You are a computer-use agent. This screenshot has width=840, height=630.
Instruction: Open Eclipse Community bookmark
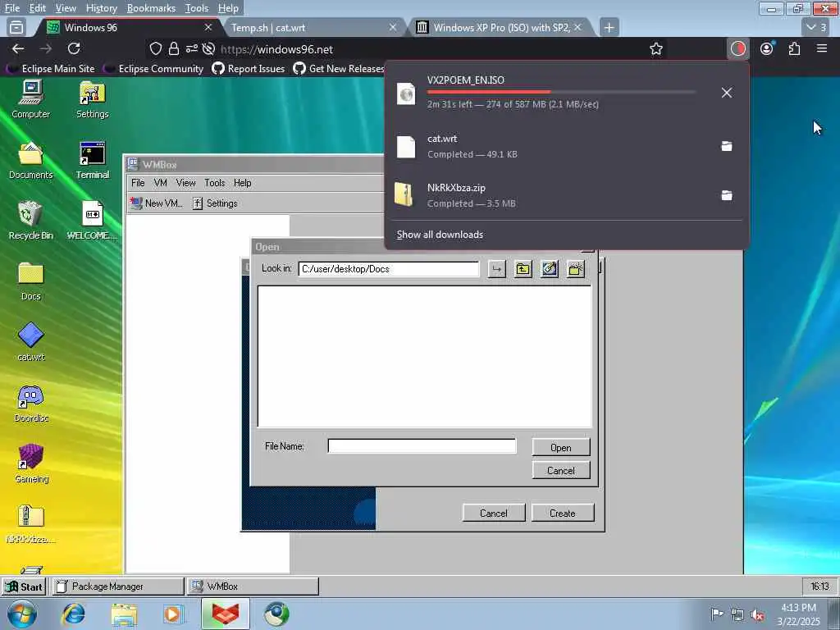pos(154,69)
